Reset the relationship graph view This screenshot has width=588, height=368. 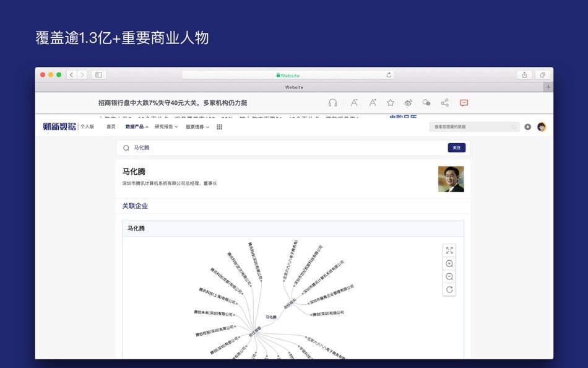click(449, 289)
